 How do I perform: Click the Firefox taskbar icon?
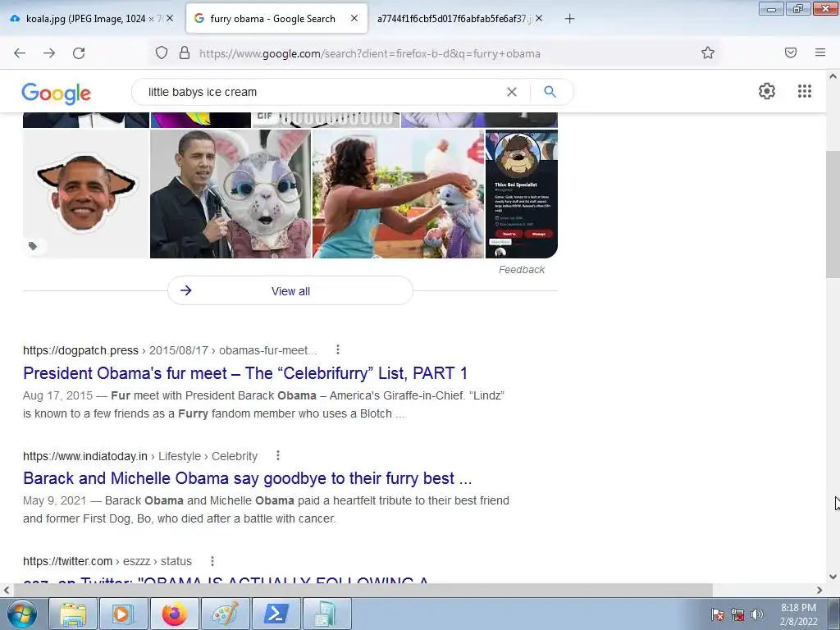(x=174, y=614)
